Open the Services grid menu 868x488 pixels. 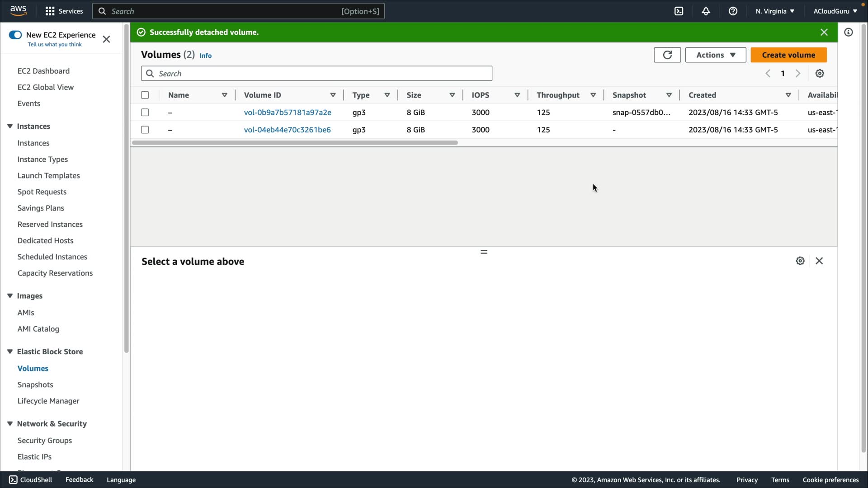64,11
